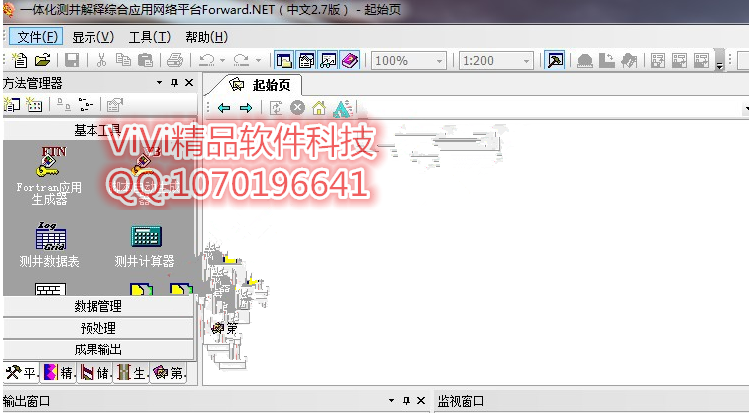Open 输出窗口 panel options dropdown arrow
Image resolution: width=750 pixels, height=413 pixels.
pyautogui.click(x=391, y=401)
